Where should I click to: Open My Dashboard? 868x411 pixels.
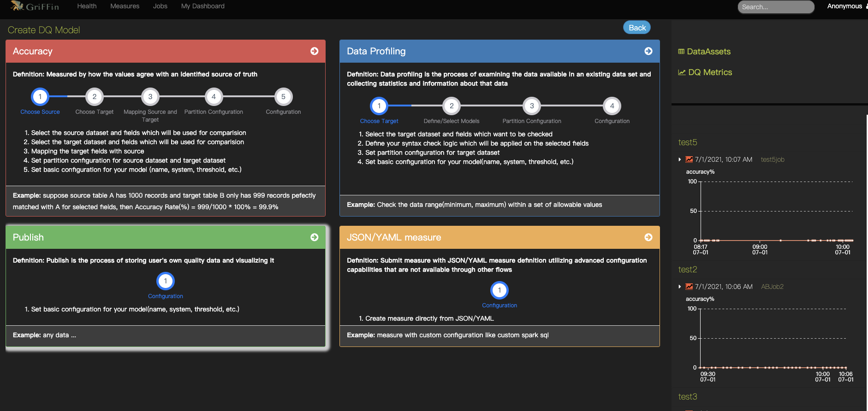203,6
